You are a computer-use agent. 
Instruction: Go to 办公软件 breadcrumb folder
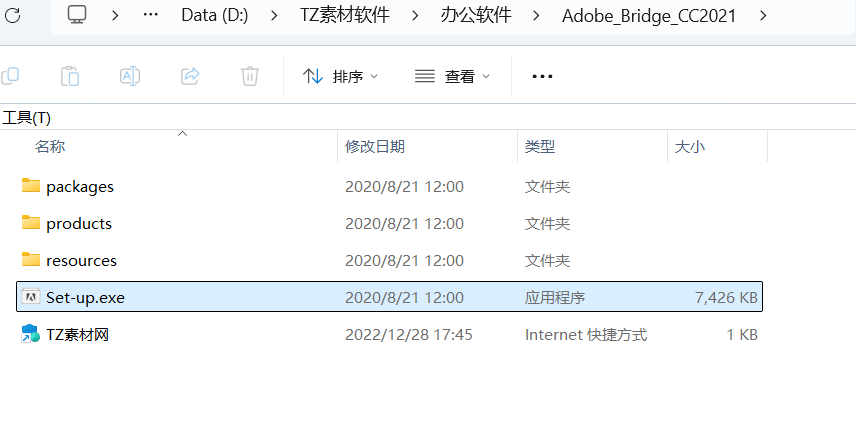[476, 16]
